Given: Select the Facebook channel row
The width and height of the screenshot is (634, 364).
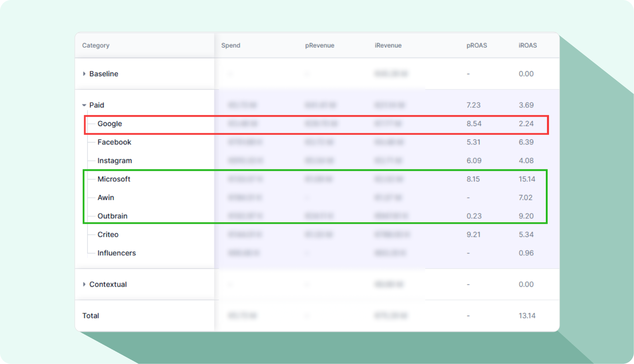Looking at the screenshot, I should pyautogui.click(x=114, y=142).
